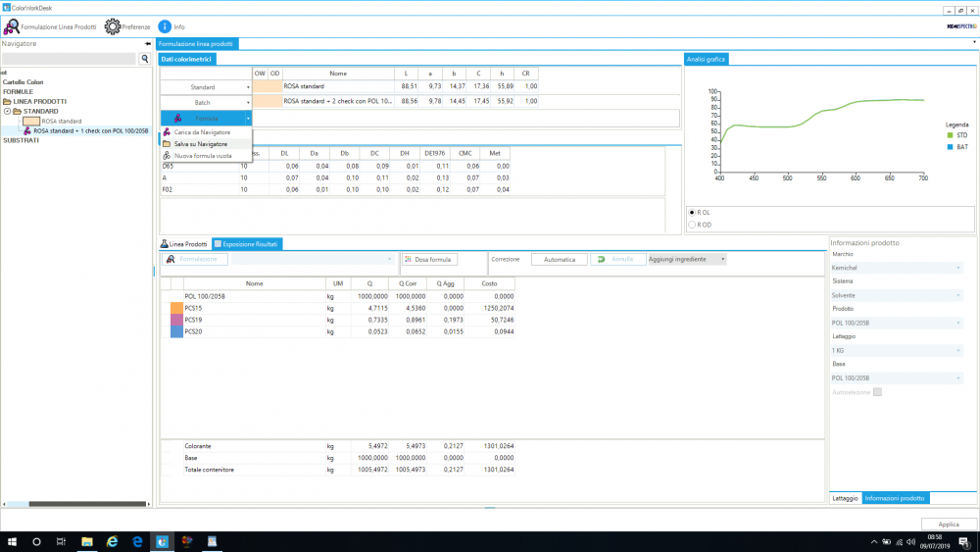Launch Internet Explorer from taskbar
980x552 pixels.
pyautogui.click(x=113, y=541)
